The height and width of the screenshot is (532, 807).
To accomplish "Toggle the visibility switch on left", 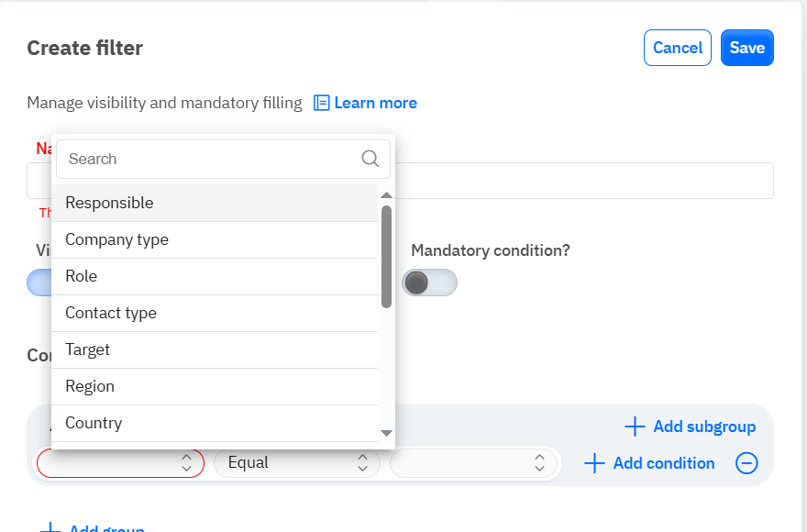I will point(39,283).
